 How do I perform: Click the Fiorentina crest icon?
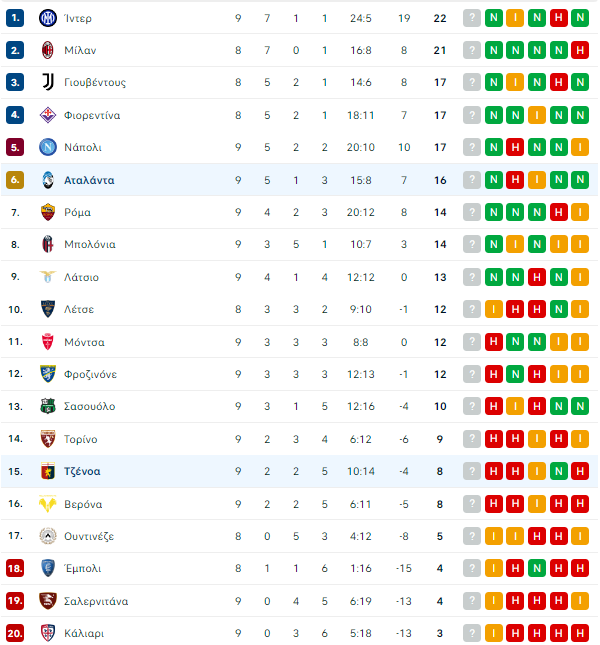click(x=48, y=115)
